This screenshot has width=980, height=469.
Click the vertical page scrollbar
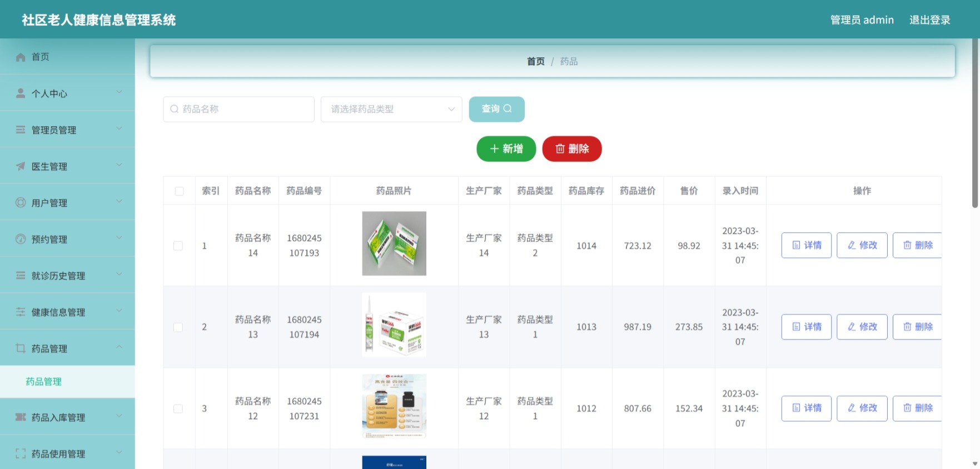(x=975, y=123)
